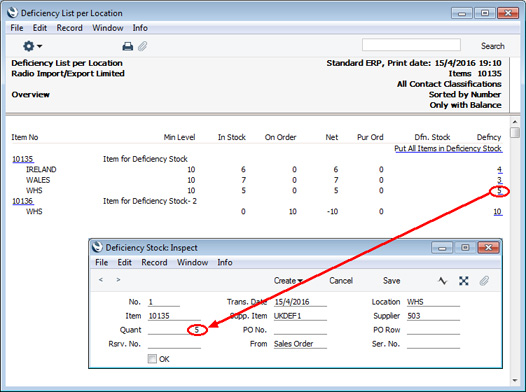Maximize the Deficiency Stock window
526x392 pixels.
tap(465, 248)
